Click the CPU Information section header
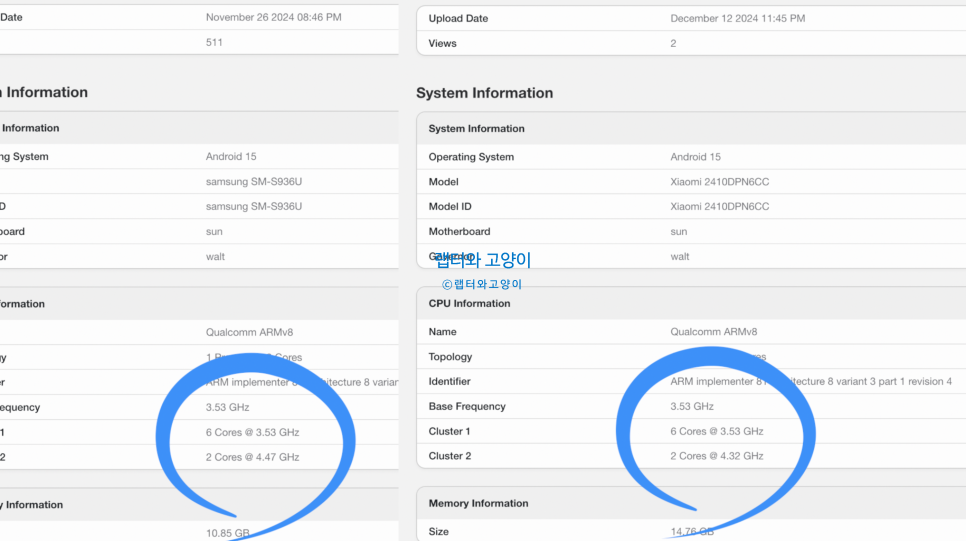 [469, 303]
